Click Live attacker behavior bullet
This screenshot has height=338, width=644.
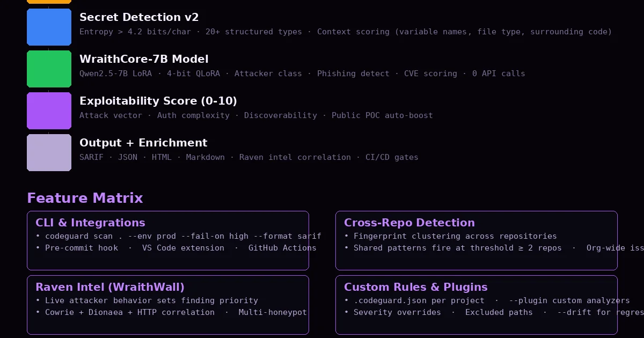(x=147, y=300)
